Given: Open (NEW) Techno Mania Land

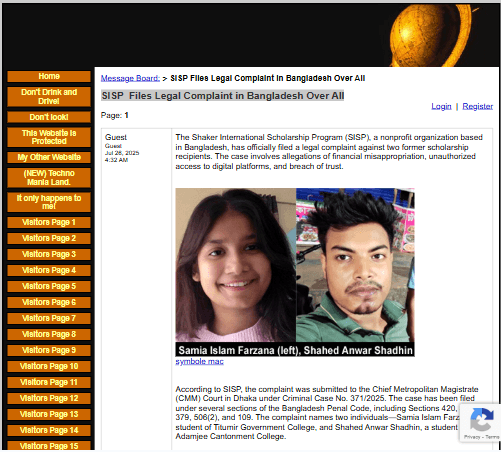Looking at the screenshot, I should pos(49,178).
